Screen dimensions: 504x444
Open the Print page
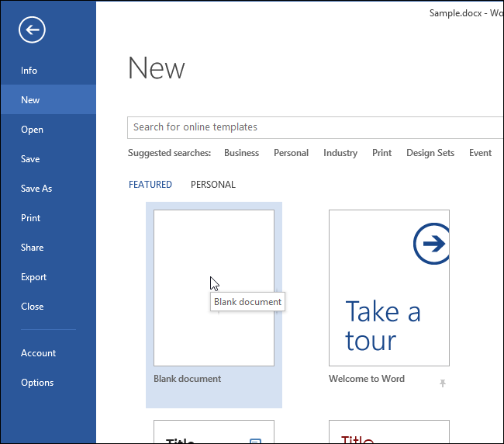(31, 218)
